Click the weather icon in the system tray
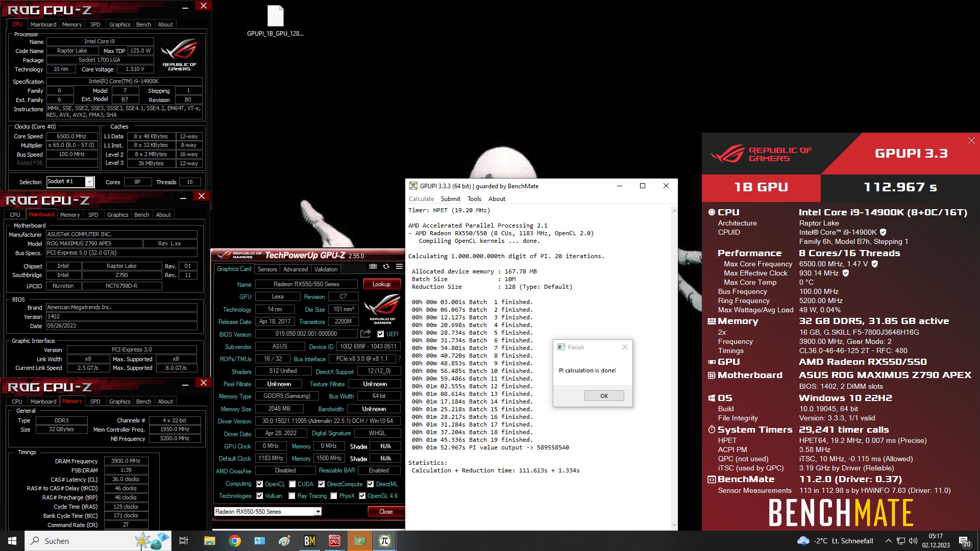Viewport: 980px width, 551px height. [x=803, y=541]
